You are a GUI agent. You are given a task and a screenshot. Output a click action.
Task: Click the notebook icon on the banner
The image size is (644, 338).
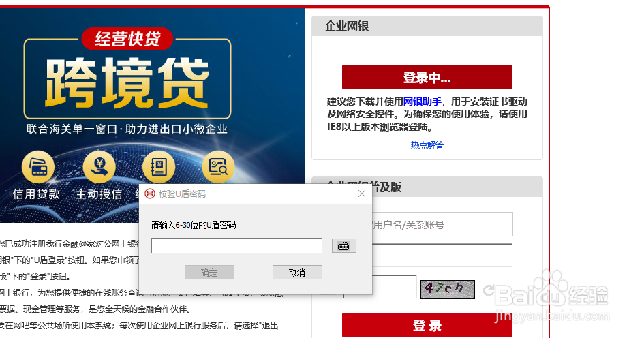(159, 167)
